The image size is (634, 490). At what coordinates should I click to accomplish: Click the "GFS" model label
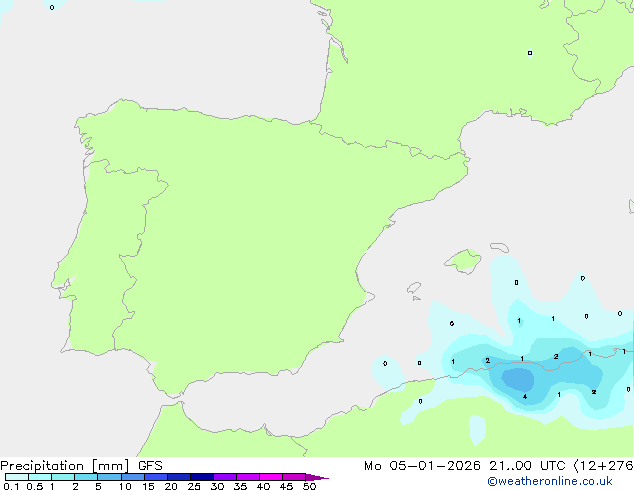pyautogui.click(x=150, y=466)
